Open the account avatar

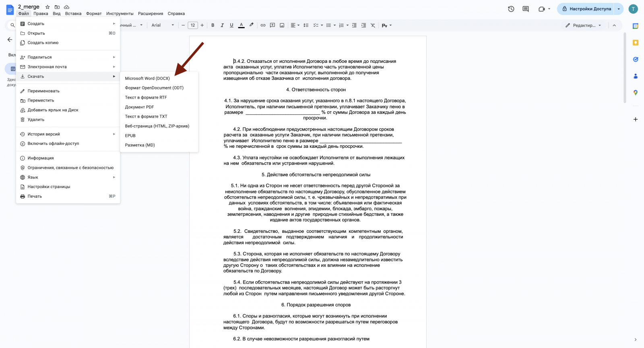(633, 9)
